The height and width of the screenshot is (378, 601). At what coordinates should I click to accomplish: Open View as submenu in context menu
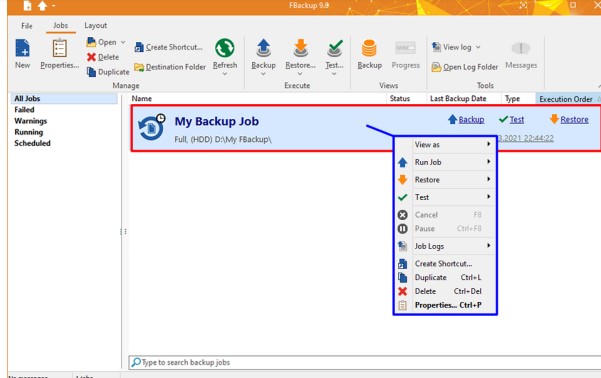445,145
